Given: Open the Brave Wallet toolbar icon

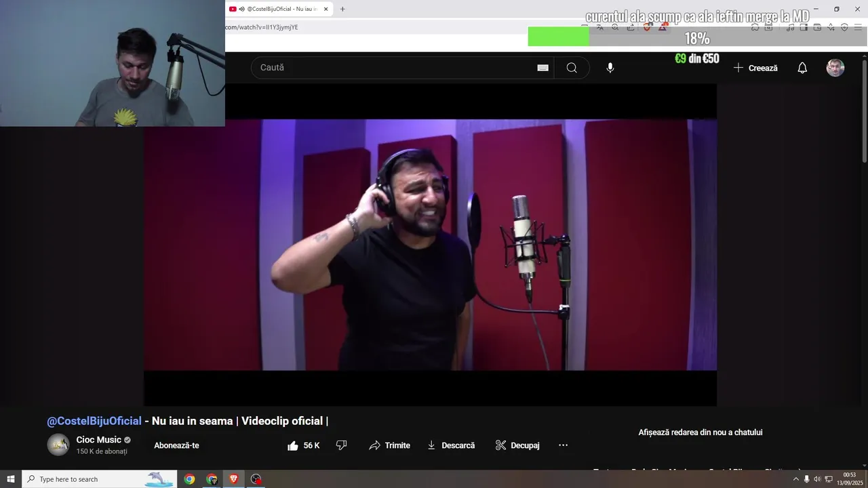Looking at the screenshot, I should point(817,27).
